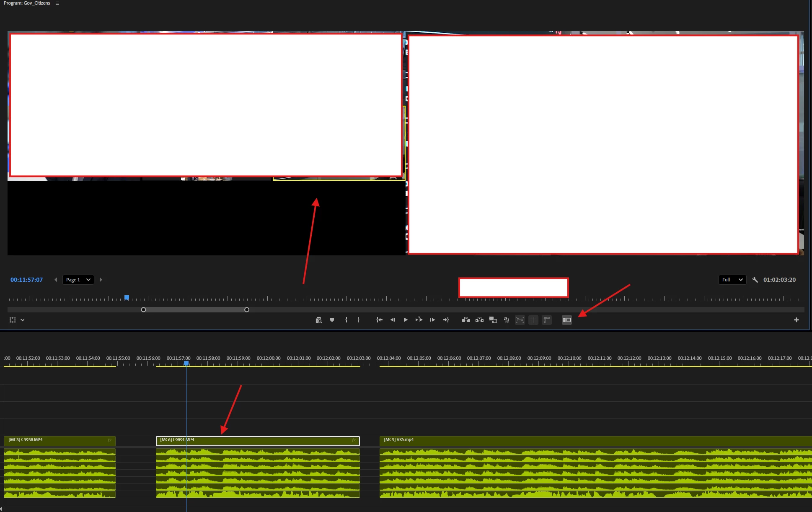Select the C3938.MP4 audio waveform top track
The image size is (812, 512).
pos(59,452)
